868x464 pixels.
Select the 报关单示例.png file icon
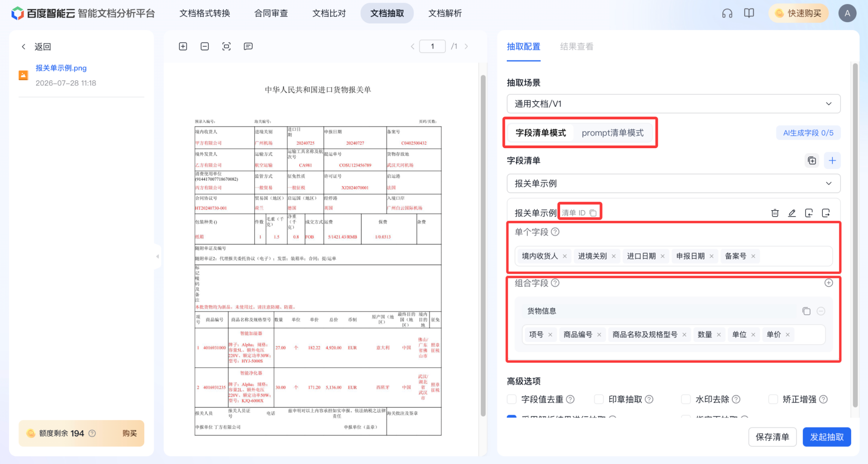pos(23,75)
